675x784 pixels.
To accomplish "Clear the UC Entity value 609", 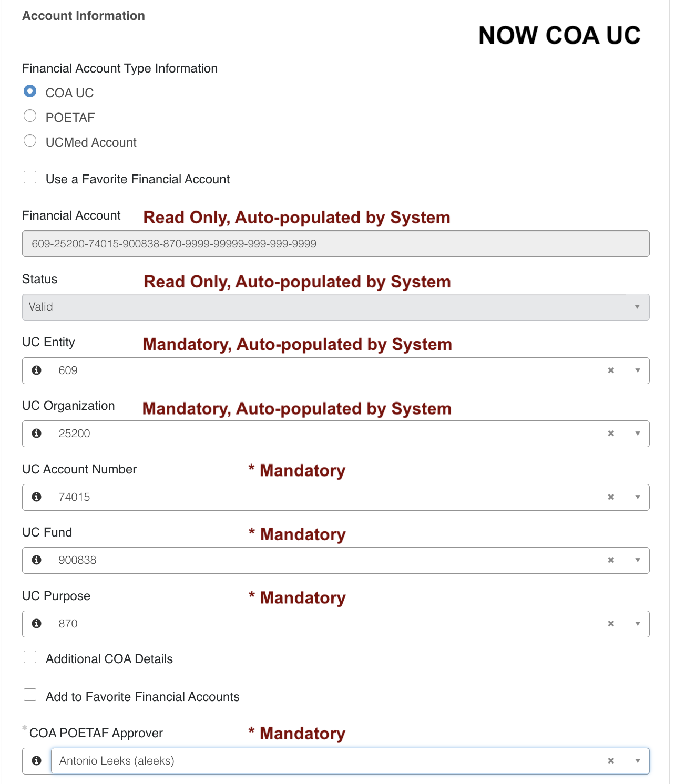I will click(x=611, y=370).
